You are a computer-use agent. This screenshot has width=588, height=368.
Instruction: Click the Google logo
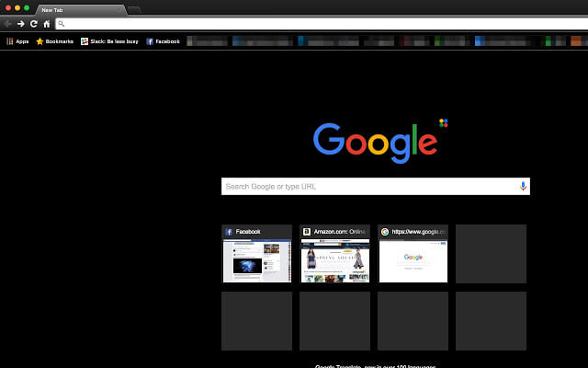pyautogui.click(x=375, y=144)
